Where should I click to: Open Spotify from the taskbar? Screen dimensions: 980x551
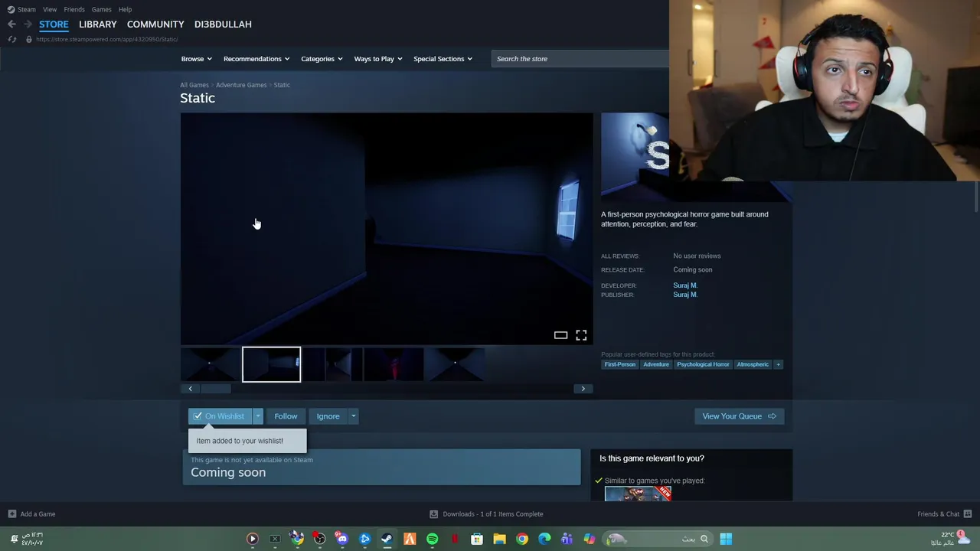432,539
